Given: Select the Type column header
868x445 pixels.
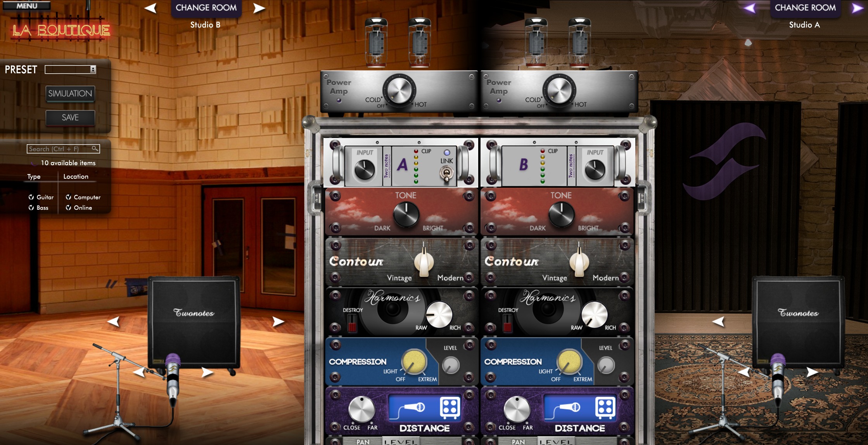Looking at the screenshot, I should [x=34, y=176].
